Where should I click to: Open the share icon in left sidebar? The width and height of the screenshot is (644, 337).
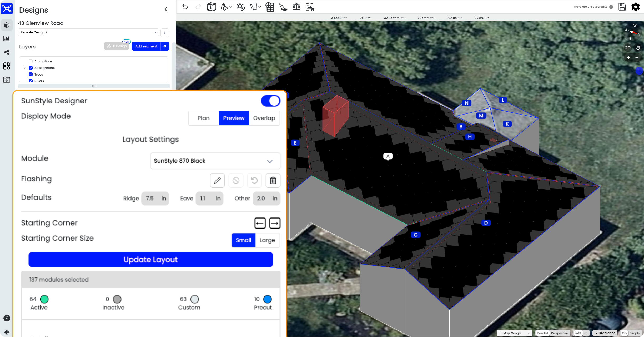(x=7, y=52)
